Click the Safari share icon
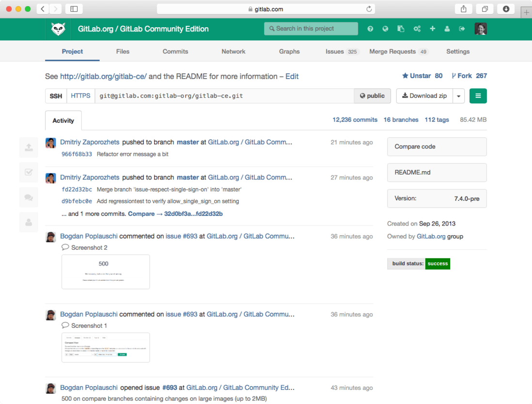This screenshot has height=404, width=532. click(x=464, y=9)
